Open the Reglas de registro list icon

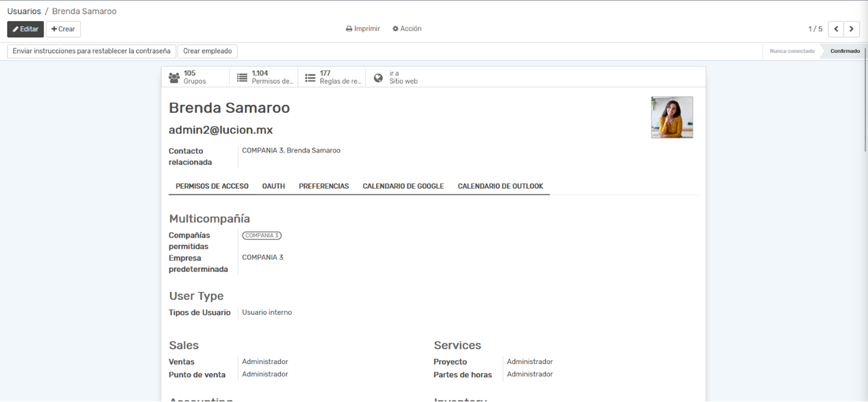(x=310, y=77)
